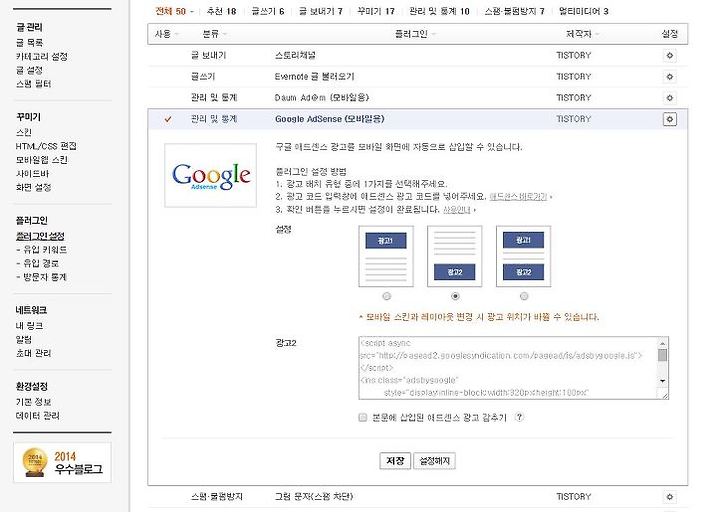Open the 전체 50 filter dropdown
Image resolution: width=720 pixels, height=512 pixels.
(174, 11)
